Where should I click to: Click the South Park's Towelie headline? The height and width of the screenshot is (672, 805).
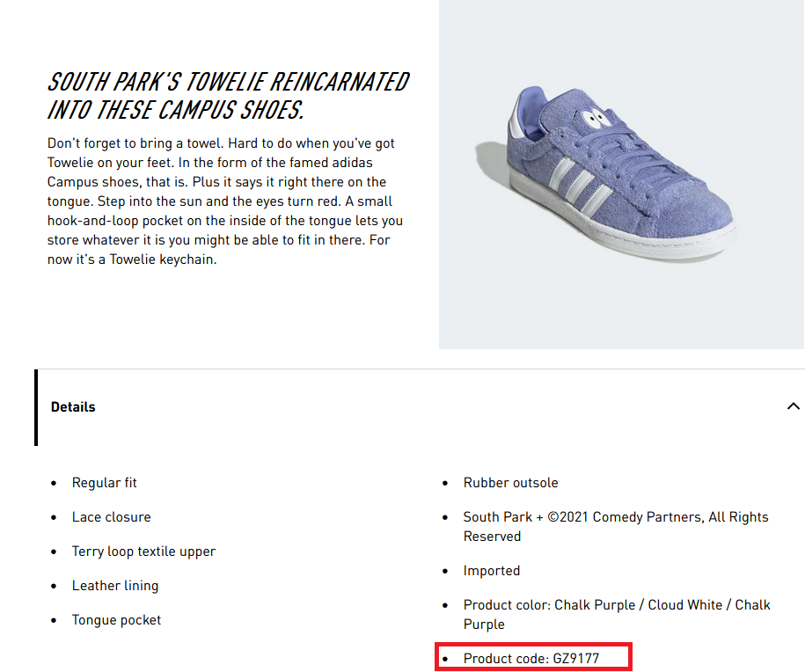coord(228,96)
